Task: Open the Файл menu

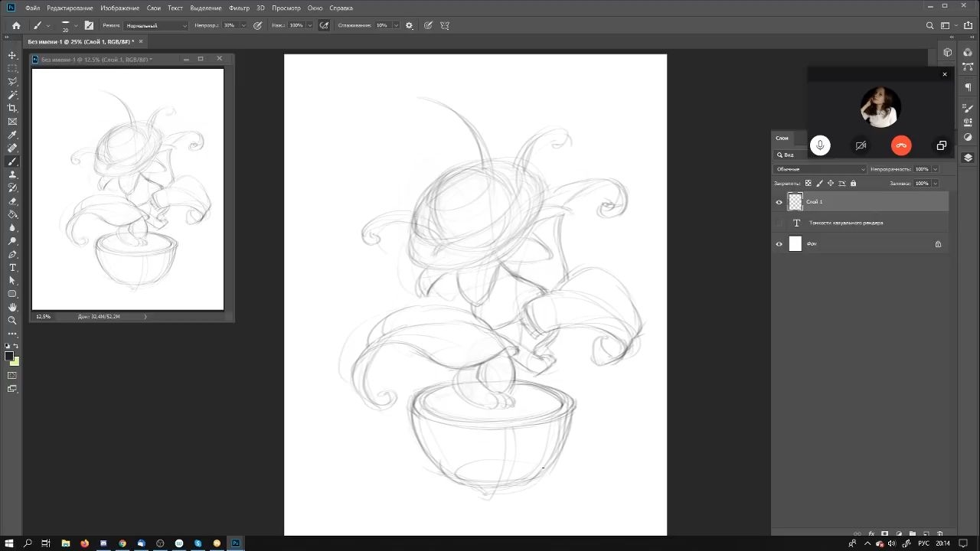Action: [32, 8]
